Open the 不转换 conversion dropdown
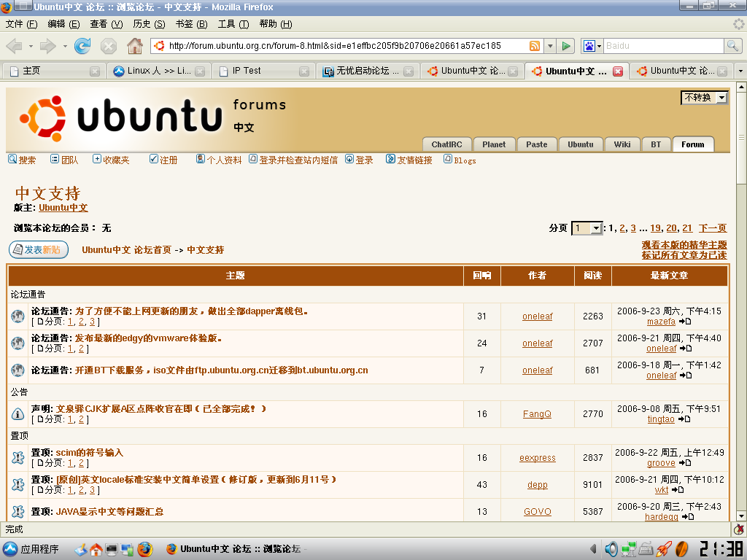Viewport: 747px width, 560px height. coord(704,98)
